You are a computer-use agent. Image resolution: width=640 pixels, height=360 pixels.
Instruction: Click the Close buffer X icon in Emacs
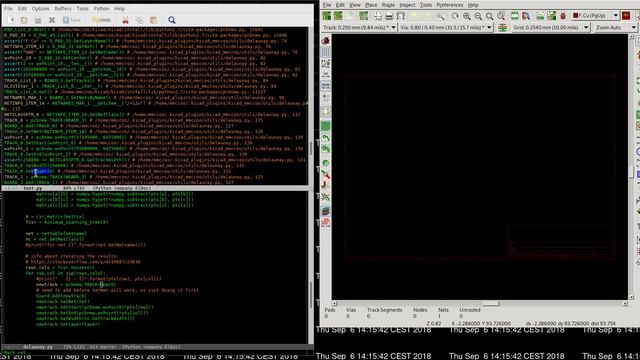click(52, 20)
